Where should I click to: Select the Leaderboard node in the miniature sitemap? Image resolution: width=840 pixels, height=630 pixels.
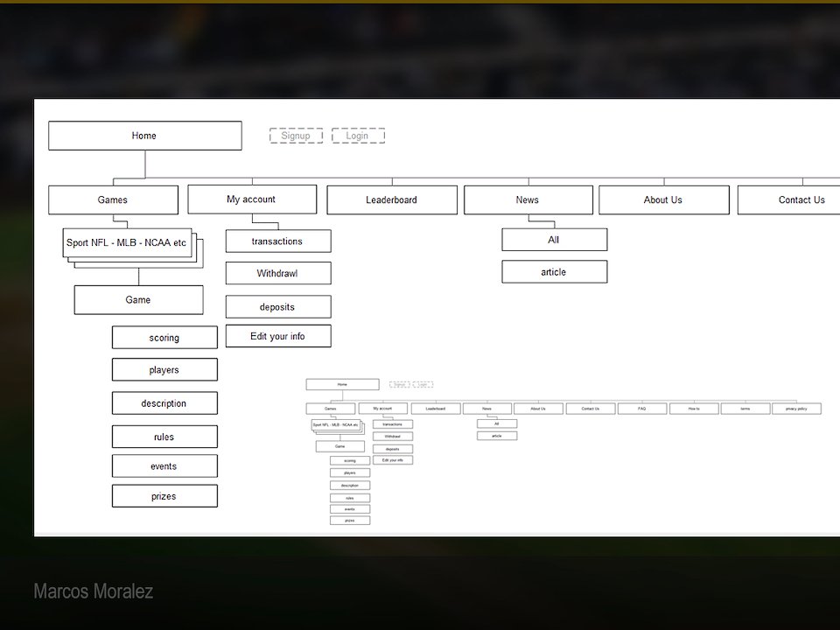(x=436, y=409)
